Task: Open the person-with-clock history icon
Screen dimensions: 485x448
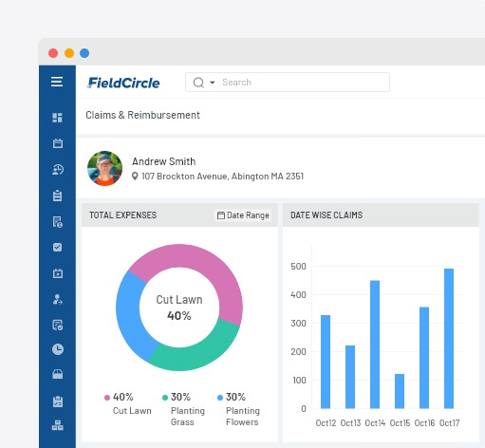Action: 58,170
